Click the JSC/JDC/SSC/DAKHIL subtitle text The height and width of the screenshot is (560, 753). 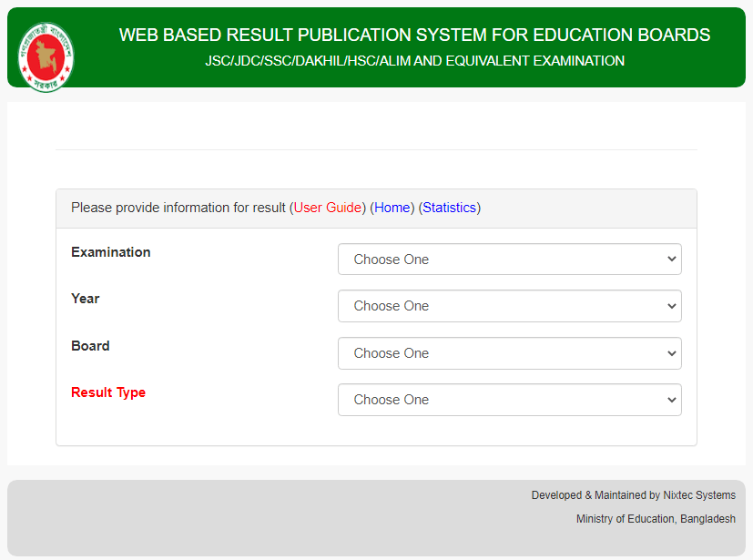(414, 60)
